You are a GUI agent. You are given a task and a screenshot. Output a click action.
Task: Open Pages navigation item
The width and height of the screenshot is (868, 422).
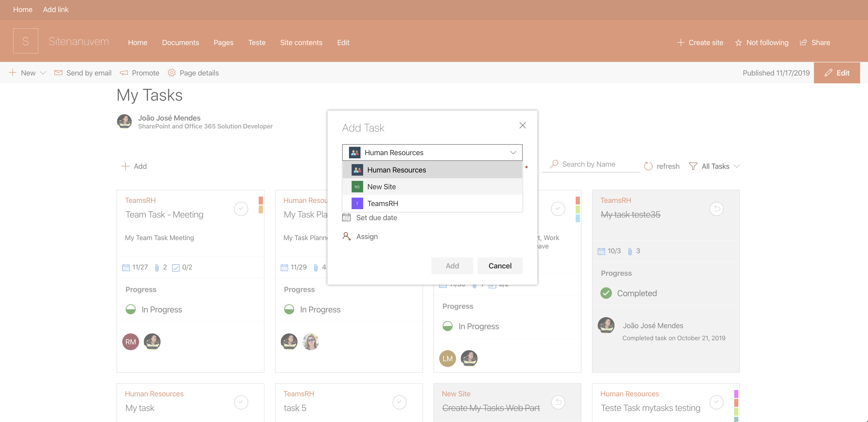(223, 42)
